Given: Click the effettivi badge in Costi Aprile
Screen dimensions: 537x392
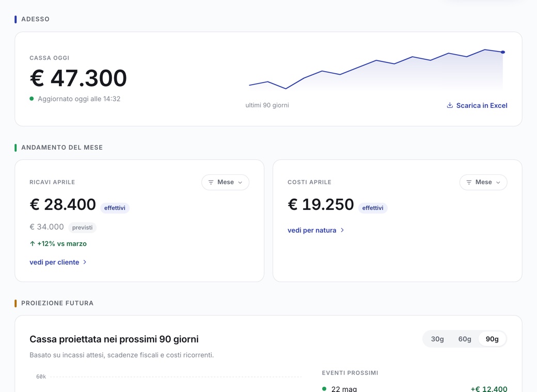Looking at the screenshot, I should tap(373, 208).
